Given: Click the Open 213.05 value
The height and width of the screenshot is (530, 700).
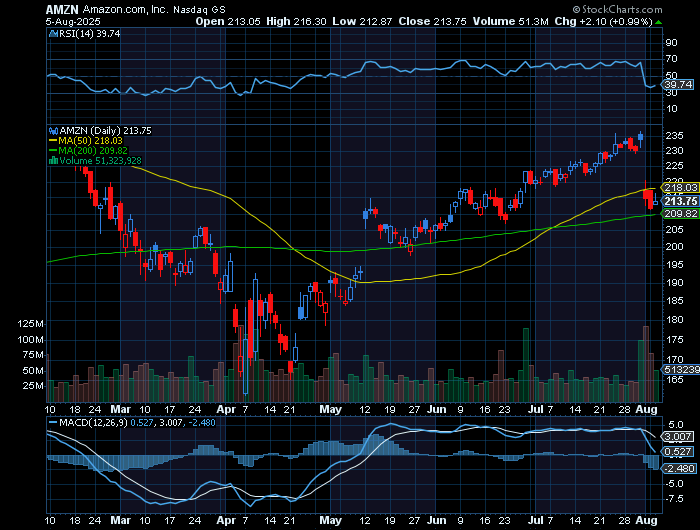Looking at the screenshot, I should click(x=228, y=21).
